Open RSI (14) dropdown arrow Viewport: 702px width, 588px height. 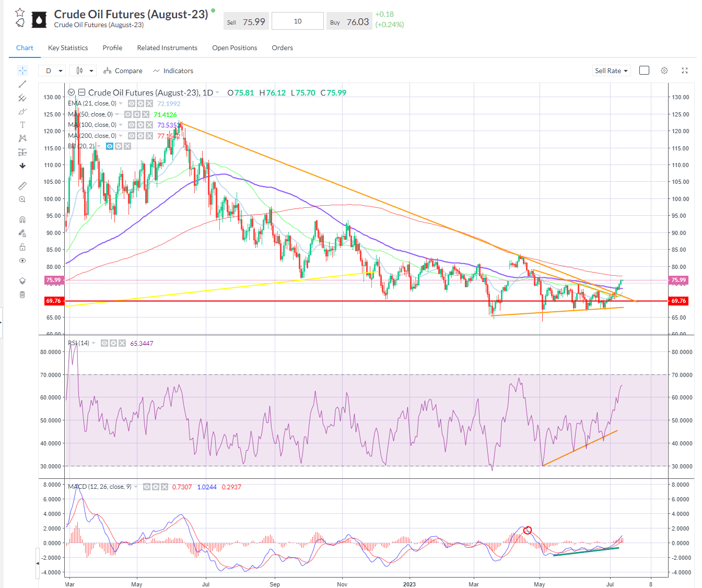[93, 343]
